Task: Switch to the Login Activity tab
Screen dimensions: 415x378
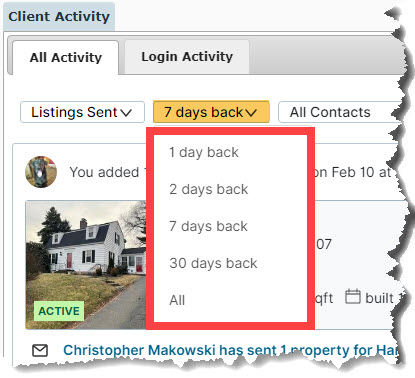Action: point(187,57)
